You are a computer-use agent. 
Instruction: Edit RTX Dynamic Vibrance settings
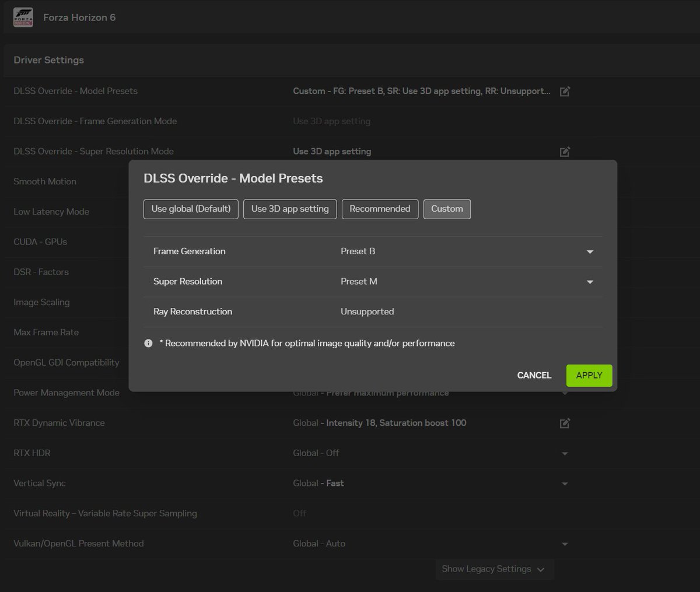[x=565, y=423]
